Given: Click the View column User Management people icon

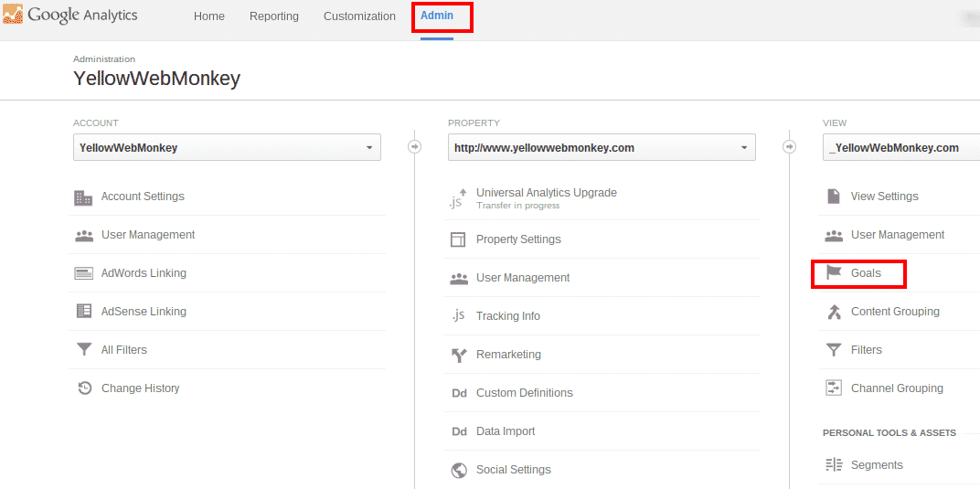Looking at the screenshot, I should click(x=834, y=236).
